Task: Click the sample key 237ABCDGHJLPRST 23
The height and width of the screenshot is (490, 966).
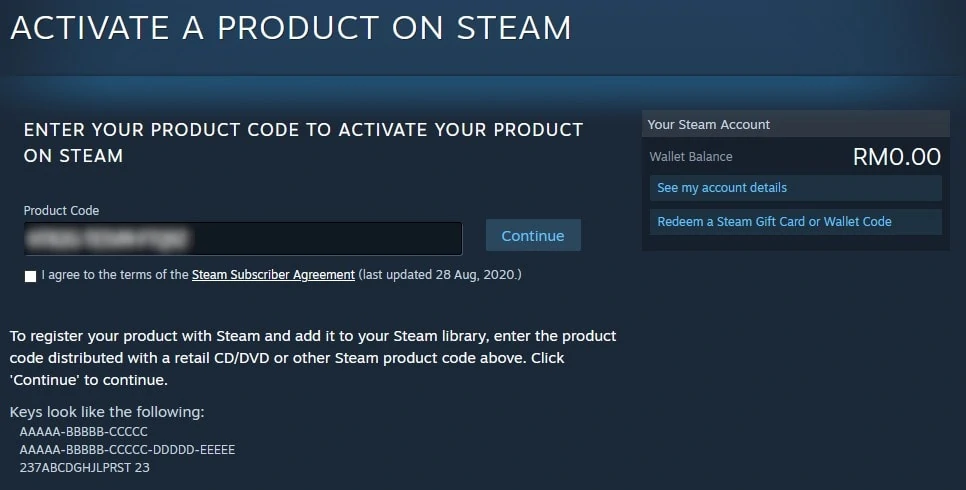Action: pyautogui.click(x=85, y=467)
